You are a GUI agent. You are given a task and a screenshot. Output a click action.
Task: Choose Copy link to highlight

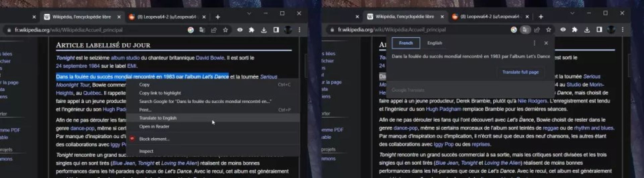pyautogui.click(x=213, y=93)
